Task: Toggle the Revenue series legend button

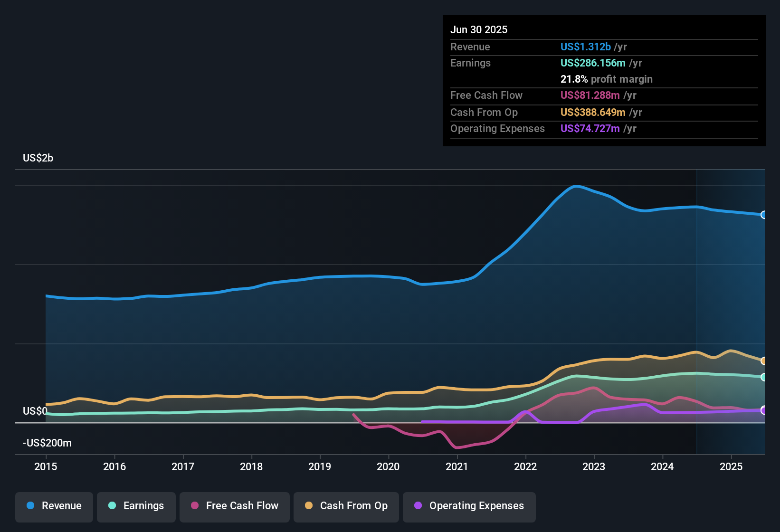Action: coord(54,507)
